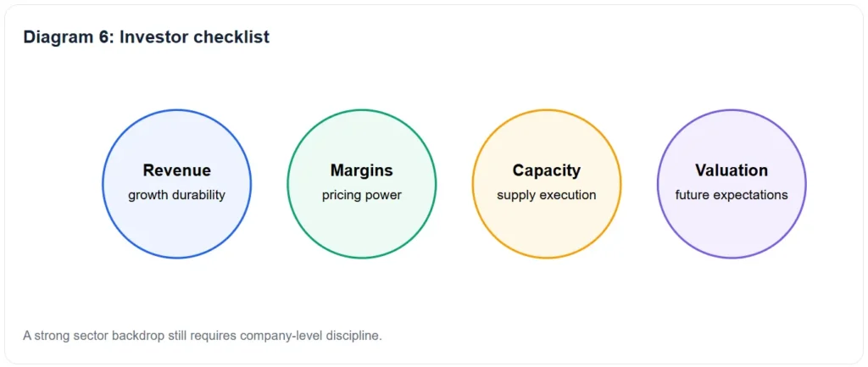Click the footer caption about company-level discipline
Screen dimensions: 868x367
click(x=203, y=336)
